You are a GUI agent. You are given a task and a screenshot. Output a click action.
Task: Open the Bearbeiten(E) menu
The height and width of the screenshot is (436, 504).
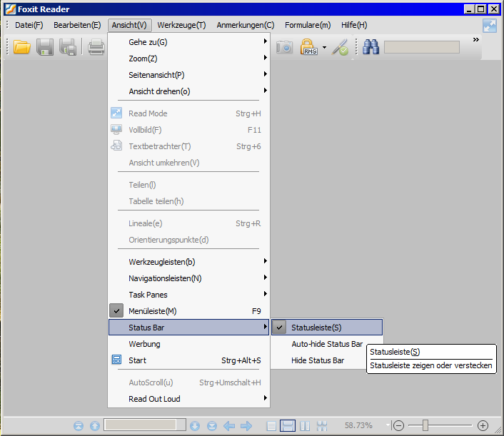[77, 25]
